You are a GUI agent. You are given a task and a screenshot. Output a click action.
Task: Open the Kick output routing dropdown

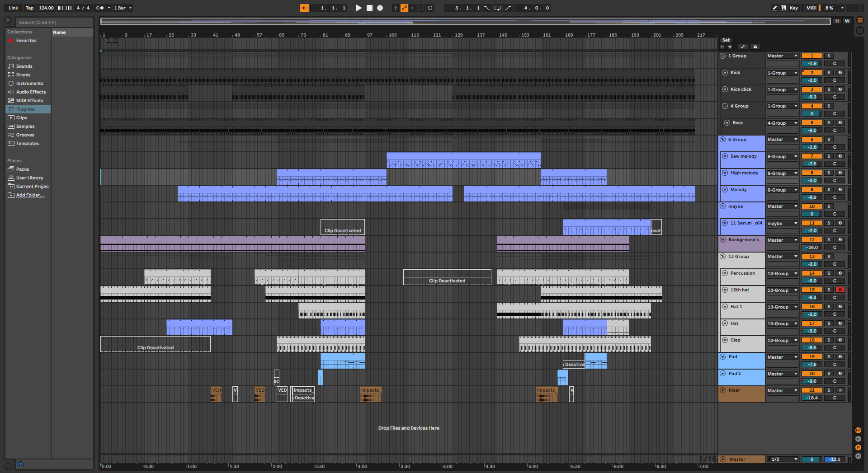click(x=783, y=73)
